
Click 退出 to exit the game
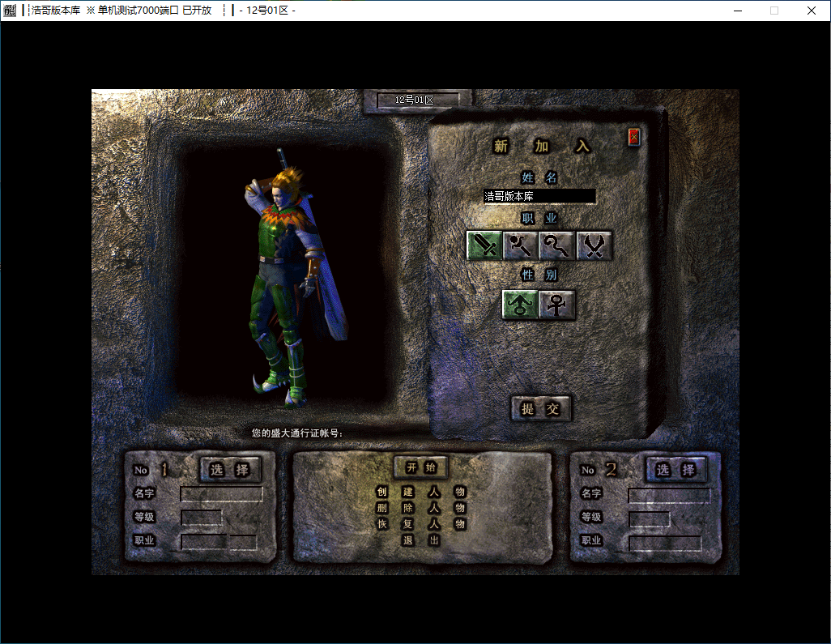[420, 540]
